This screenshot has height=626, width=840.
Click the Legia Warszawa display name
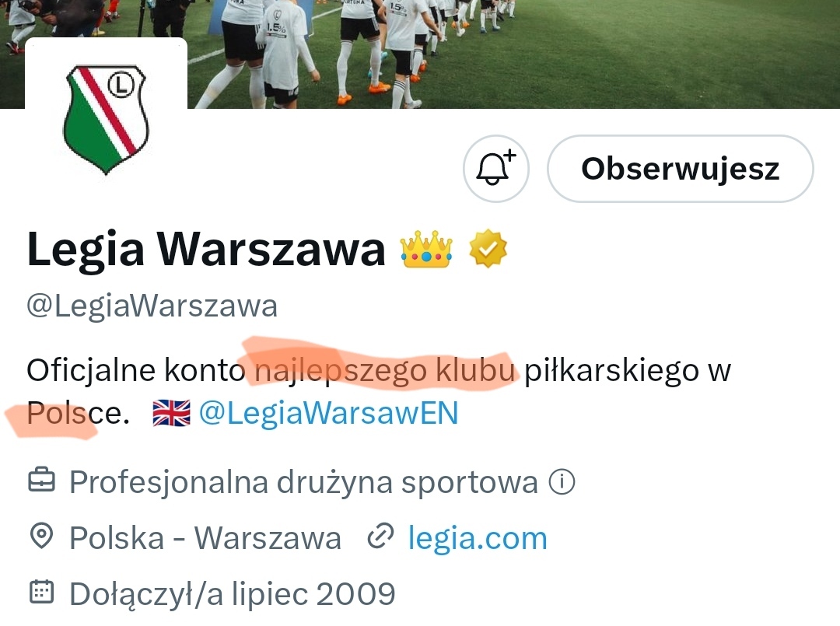coord(206,249)
